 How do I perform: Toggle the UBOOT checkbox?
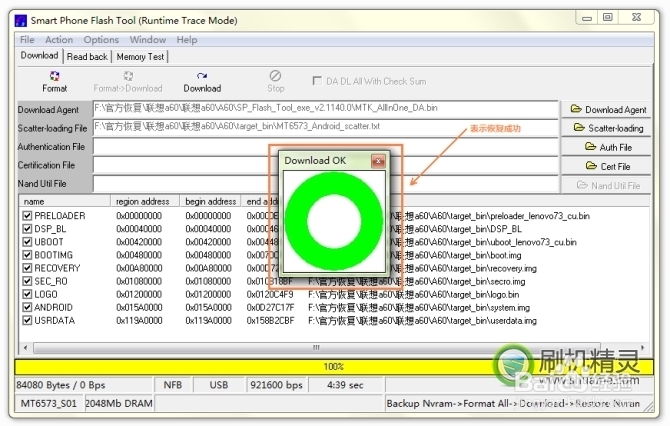(x=27, y=242)
